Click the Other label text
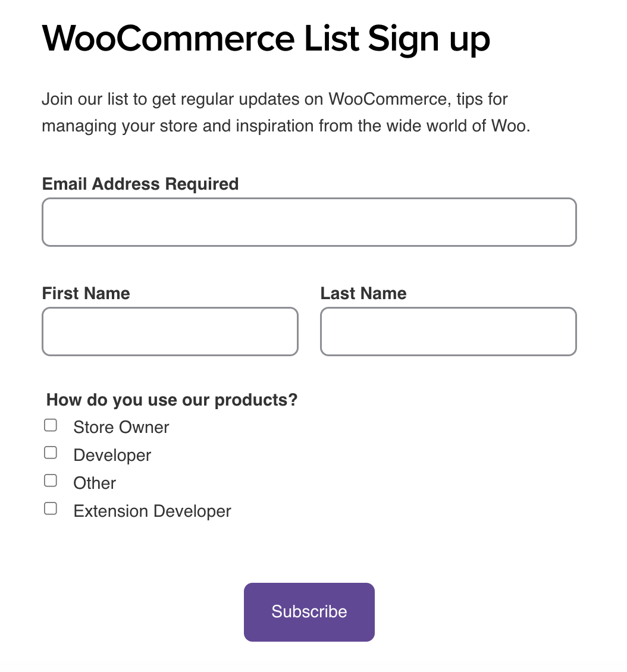 tap(94, 482)
